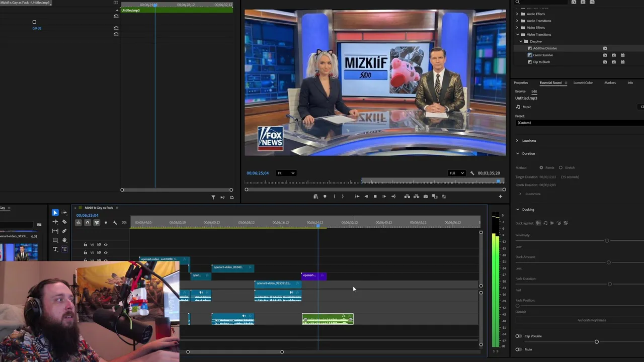The height and width of the screenshot is (362, 644).
Task: Open the Browse tab in Essential Sound
Action: point(520,92)
